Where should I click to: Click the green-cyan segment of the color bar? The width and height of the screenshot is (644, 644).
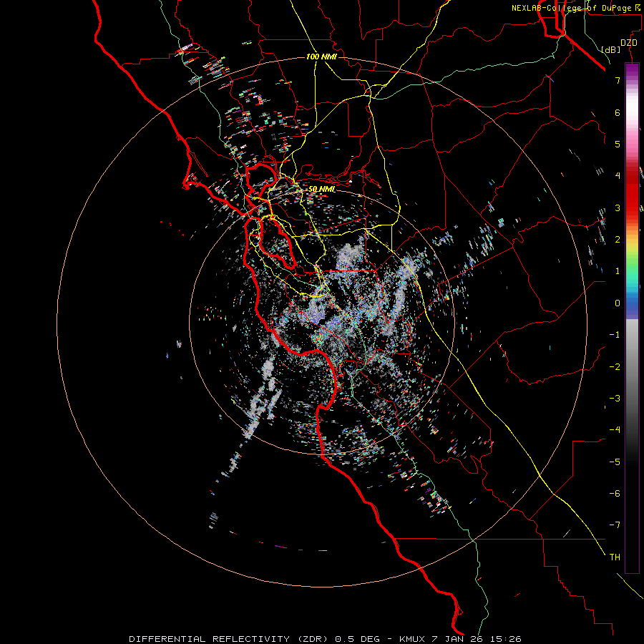pos(632,273)
